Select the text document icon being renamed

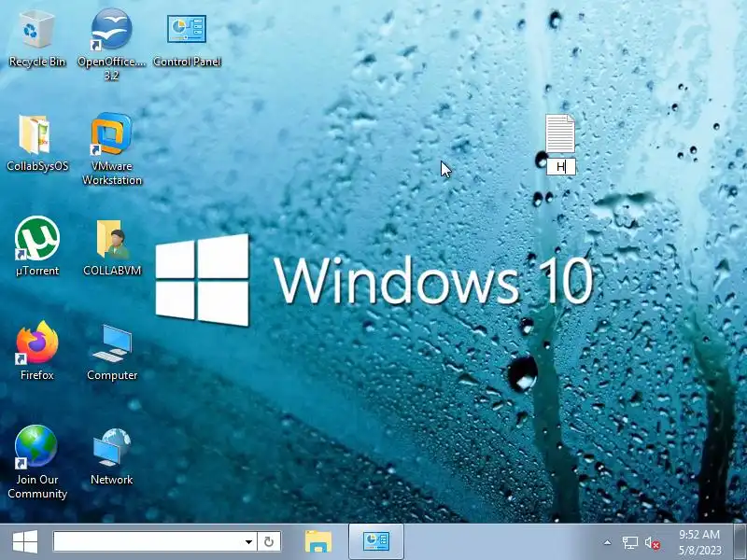coord(560,133)
